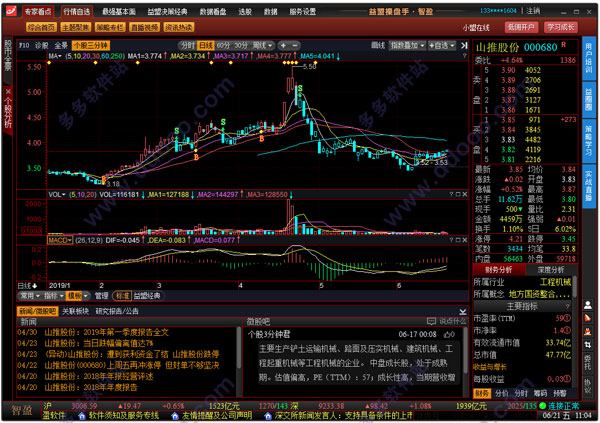This screenshot has width=600, height=423.
Task: Toggle 60分 chart period
Action: tap(223, 46)
